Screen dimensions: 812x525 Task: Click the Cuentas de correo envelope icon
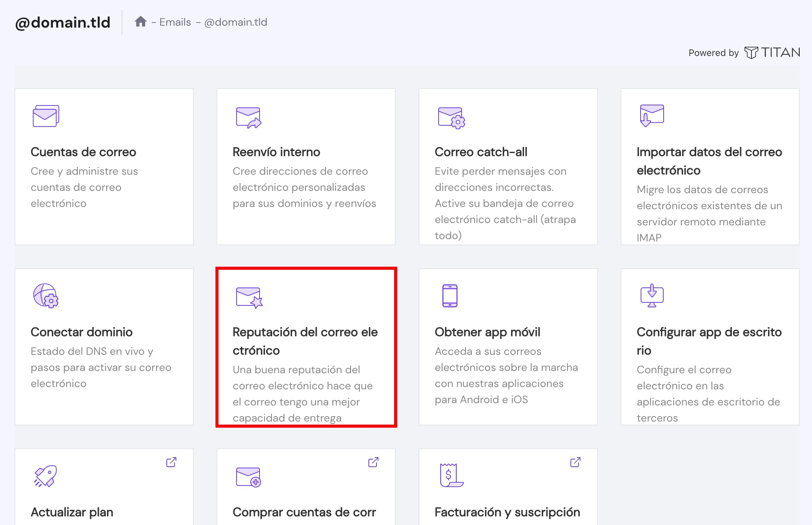(x=46, y=116)
